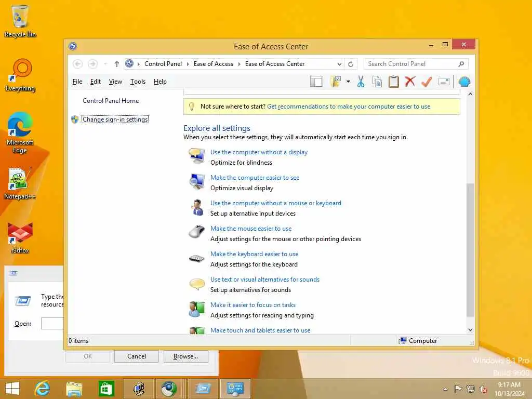Viewport: 532px width, 399px height.
Task: Click the Action Center flag tray icon
Action: pyautogui.click(x=458, y=389)
